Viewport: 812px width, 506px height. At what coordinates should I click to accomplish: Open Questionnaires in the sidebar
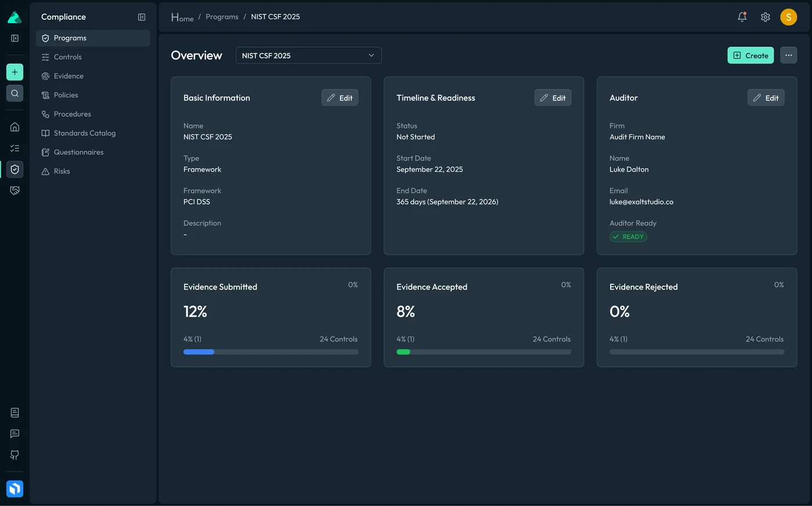tap(93, 152)
